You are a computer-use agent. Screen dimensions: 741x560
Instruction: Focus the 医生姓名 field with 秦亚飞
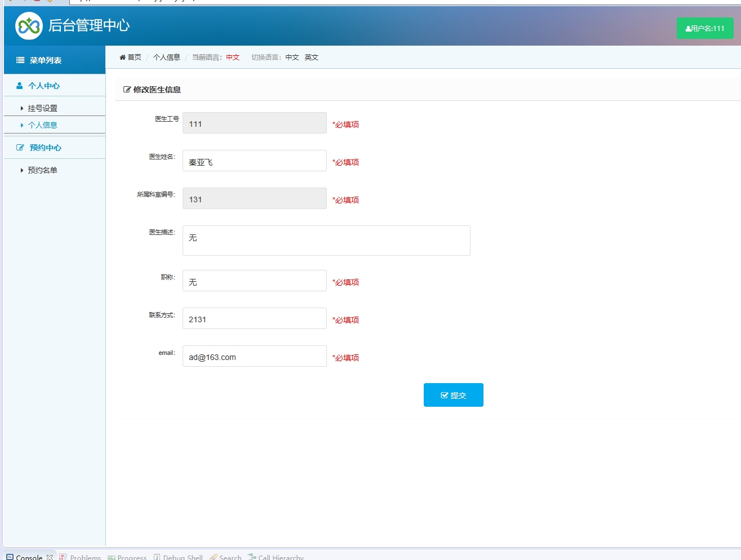255,161
